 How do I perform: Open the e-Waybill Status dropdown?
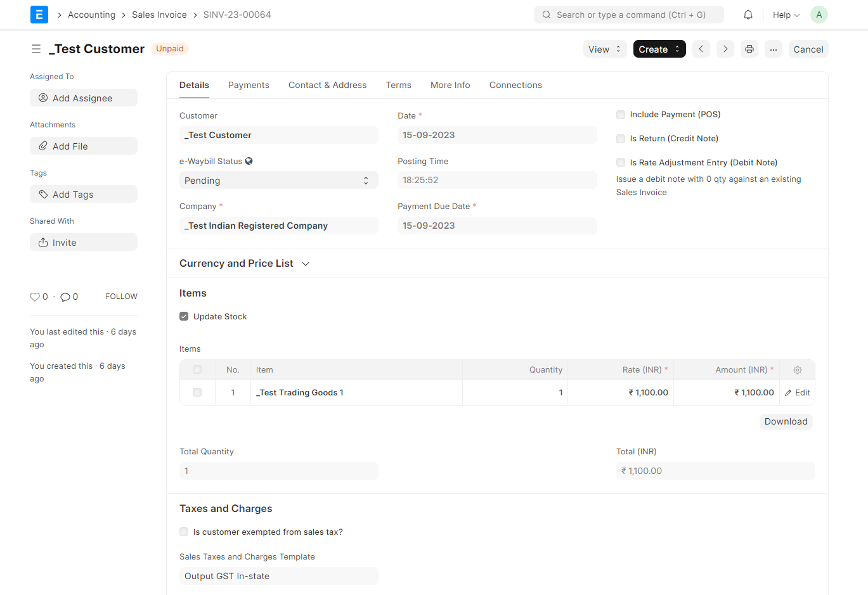tap(278, 180)
